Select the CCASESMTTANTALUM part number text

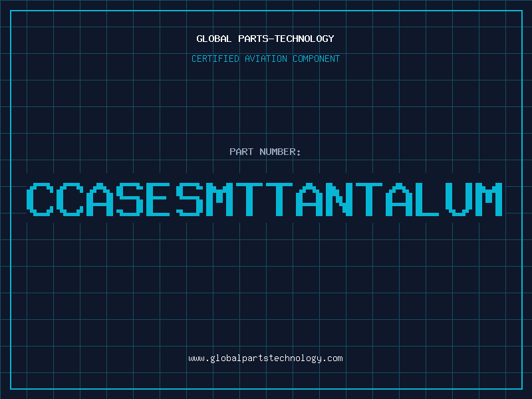265,199
